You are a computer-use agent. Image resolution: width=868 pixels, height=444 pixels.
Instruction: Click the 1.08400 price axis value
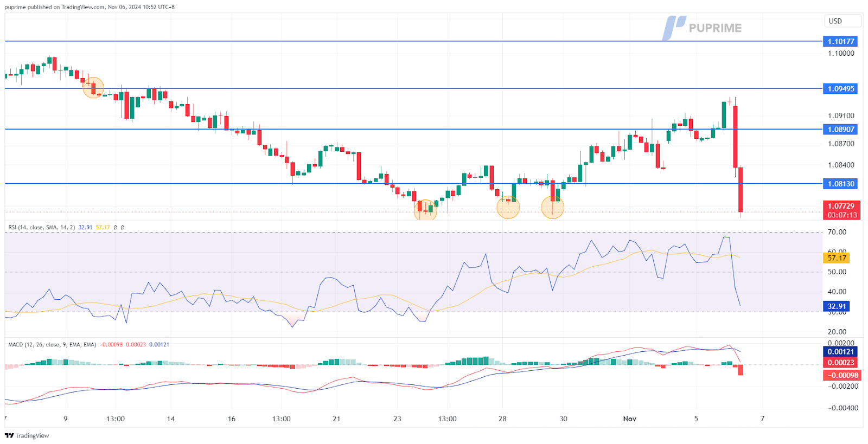pos(841,165)
